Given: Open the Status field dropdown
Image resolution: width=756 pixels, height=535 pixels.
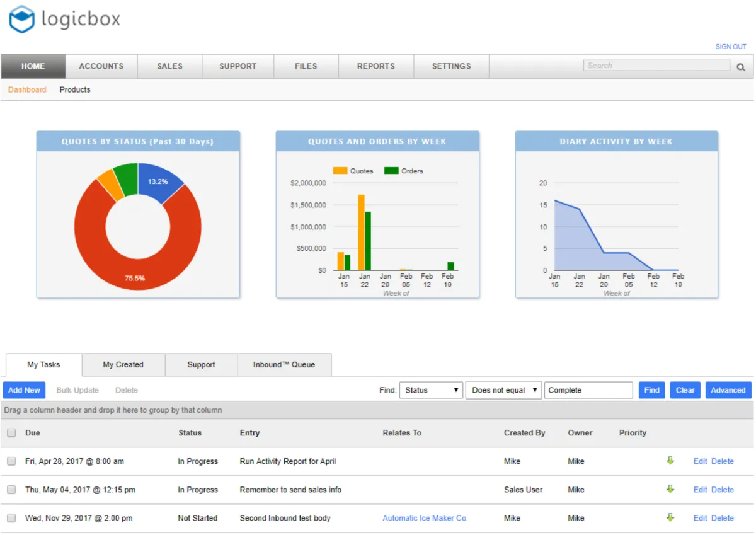Looking at the screenshot, I should point(431,390).
